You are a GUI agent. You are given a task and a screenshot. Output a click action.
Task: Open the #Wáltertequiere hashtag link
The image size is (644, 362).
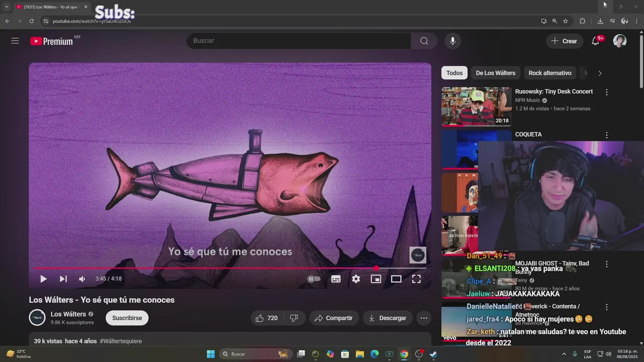tap(121, 341)
